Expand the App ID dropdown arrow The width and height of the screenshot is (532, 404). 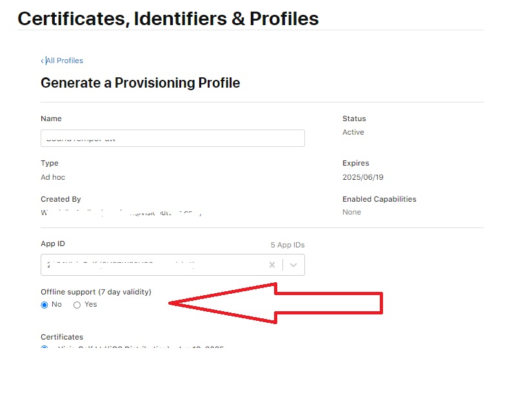pos(293,265)
